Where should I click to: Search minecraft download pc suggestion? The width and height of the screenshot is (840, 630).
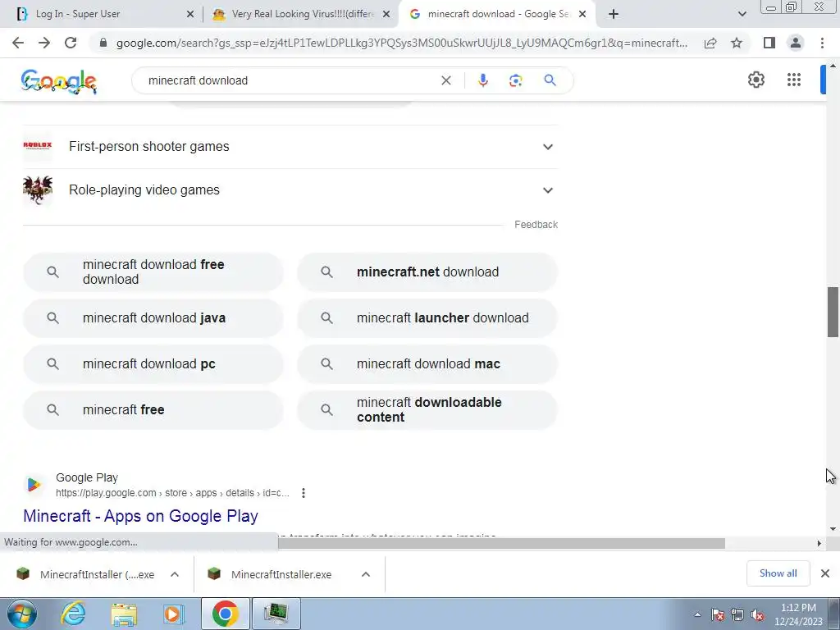(153, 364)
